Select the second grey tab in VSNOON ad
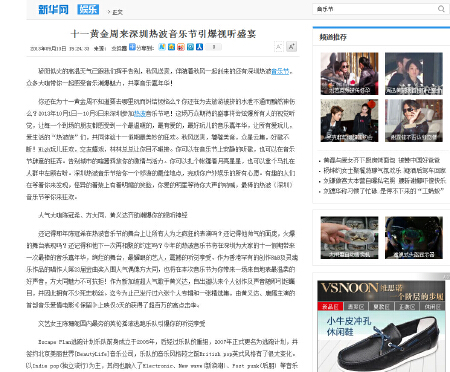The image size is (450, 372). pyautogui.click(x=356, y=306)
